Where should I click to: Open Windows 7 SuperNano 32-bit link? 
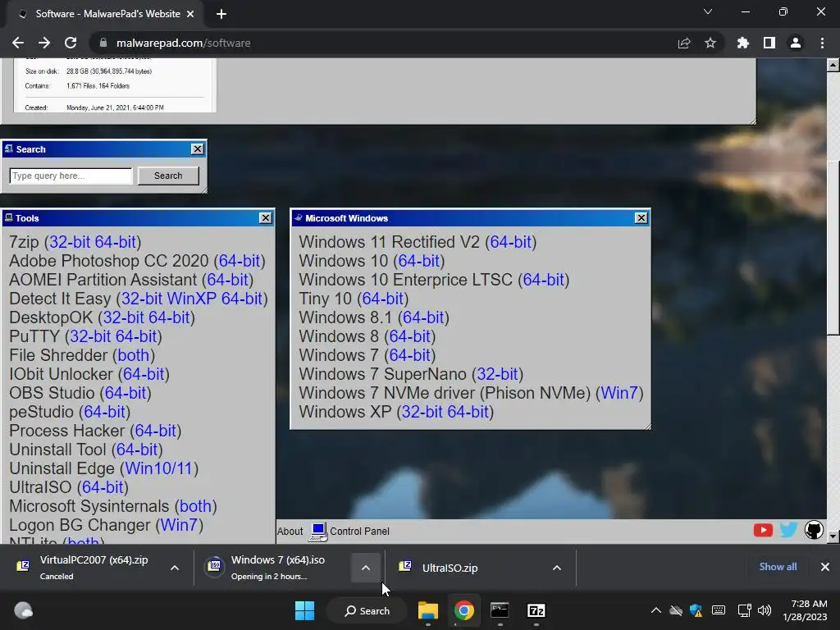click(497, 374)
